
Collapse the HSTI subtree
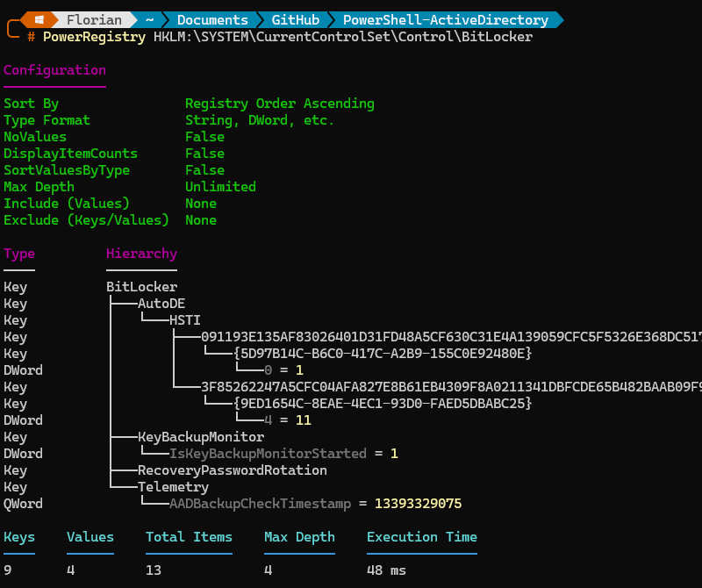coord(184,319)
